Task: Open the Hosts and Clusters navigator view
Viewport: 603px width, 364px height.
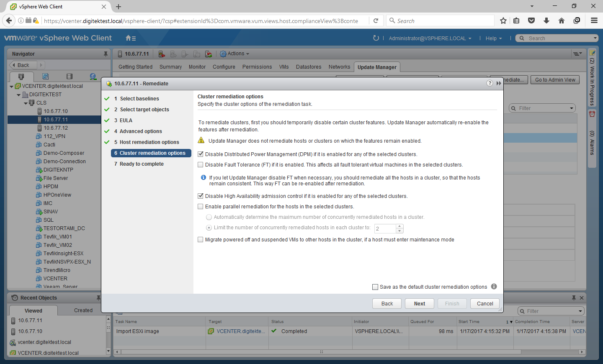Action: point(21,77)
